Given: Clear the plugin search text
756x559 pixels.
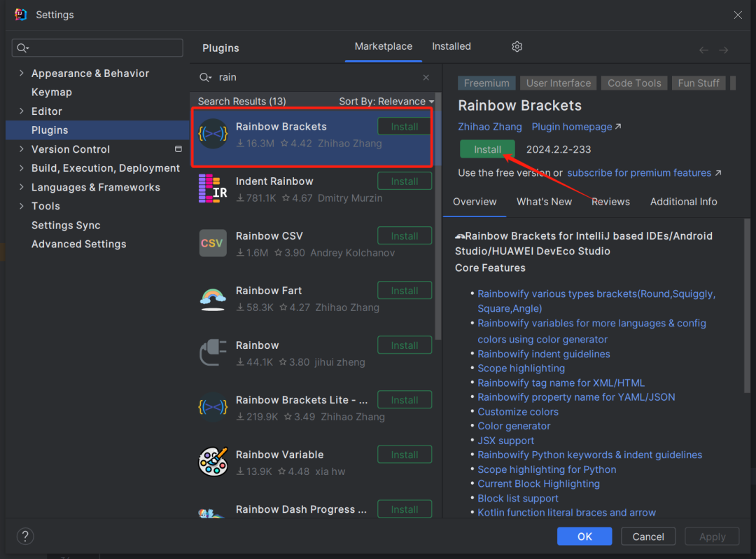Looking at the screenshot, I should pos(426,77).
